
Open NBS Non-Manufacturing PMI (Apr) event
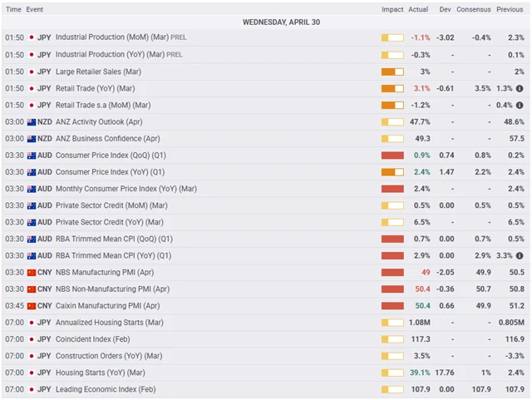[112, 289]
